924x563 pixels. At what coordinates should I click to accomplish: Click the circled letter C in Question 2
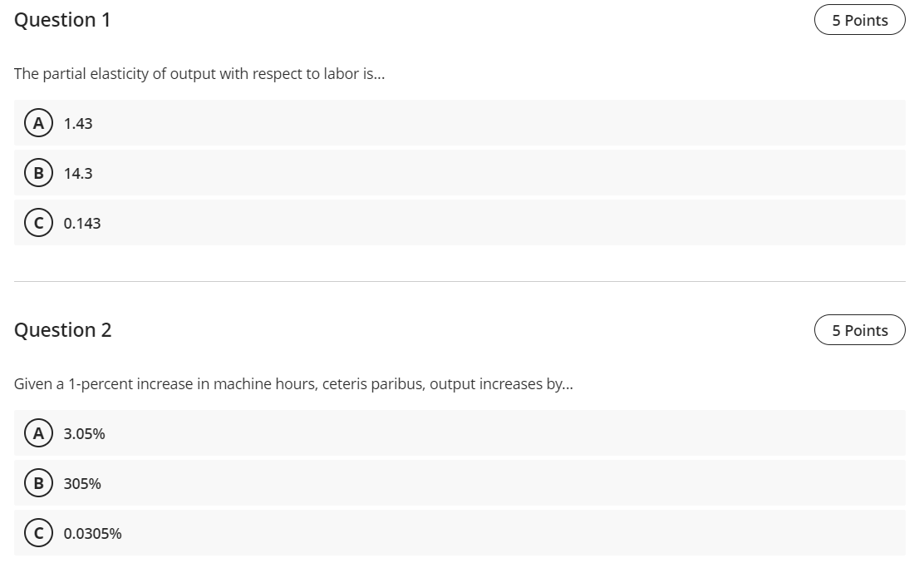click(38, 533)
